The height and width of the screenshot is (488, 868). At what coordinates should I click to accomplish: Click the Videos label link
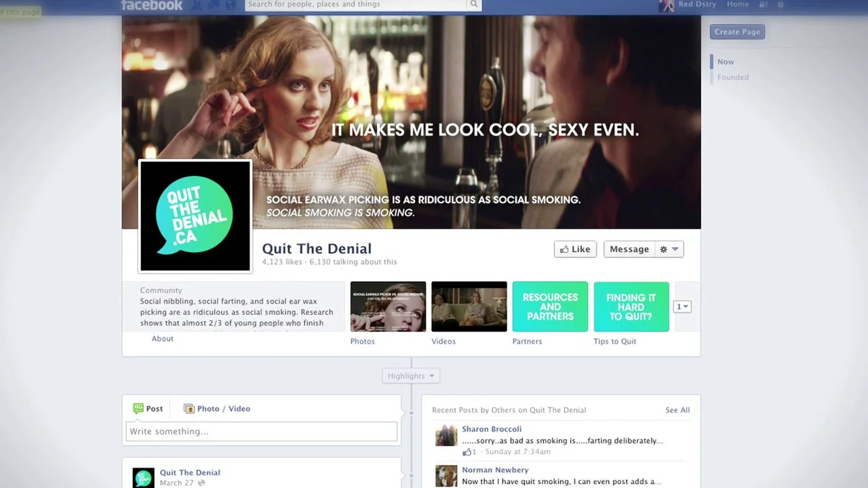[x=443, y=342]
